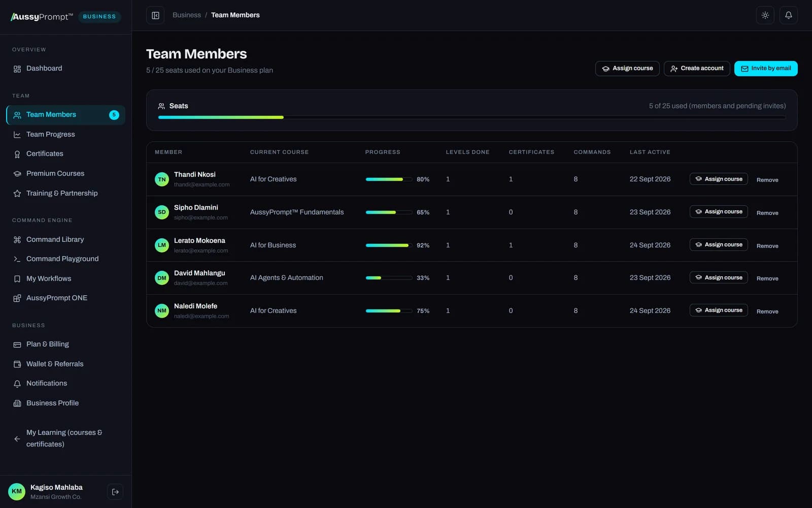This screenshot has width=812, height=508.
Task: Assign course to David Mahlangu
Action: (x=719, y=277)
